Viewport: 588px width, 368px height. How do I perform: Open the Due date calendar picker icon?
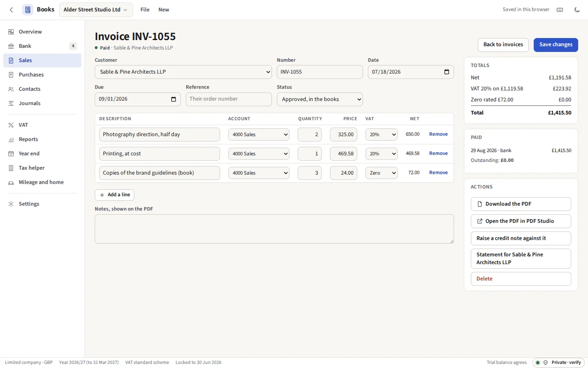click(174, 99)
